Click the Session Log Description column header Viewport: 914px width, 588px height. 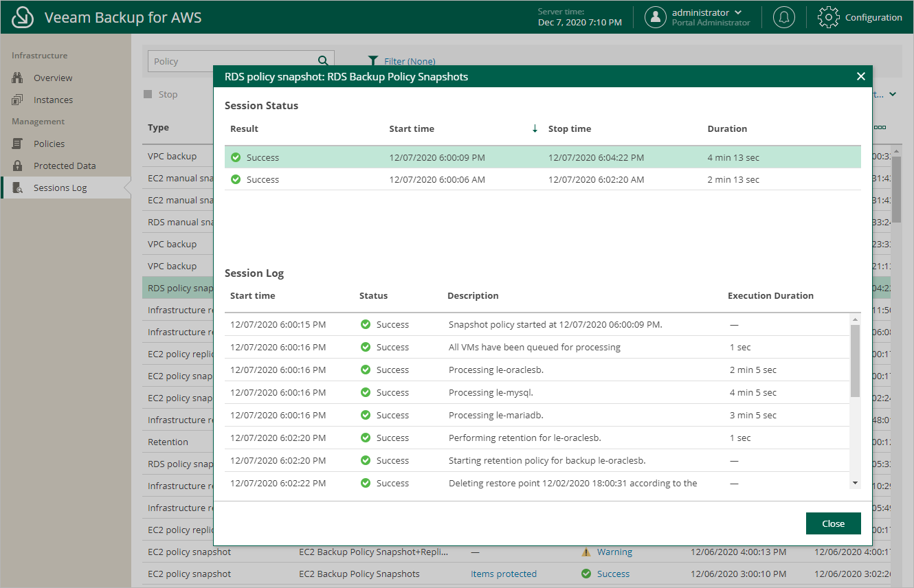point(473,295)
